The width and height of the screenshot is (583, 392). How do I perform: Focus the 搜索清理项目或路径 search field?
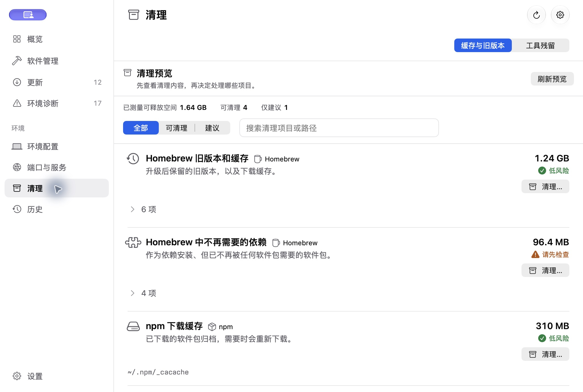(x=339, y=128)
